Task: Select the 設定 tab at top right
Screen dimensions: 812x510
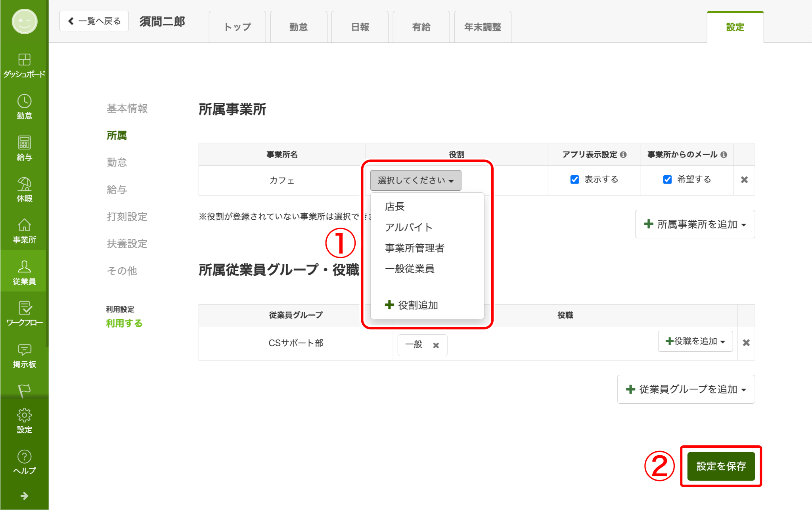Action: pos(735,27)
